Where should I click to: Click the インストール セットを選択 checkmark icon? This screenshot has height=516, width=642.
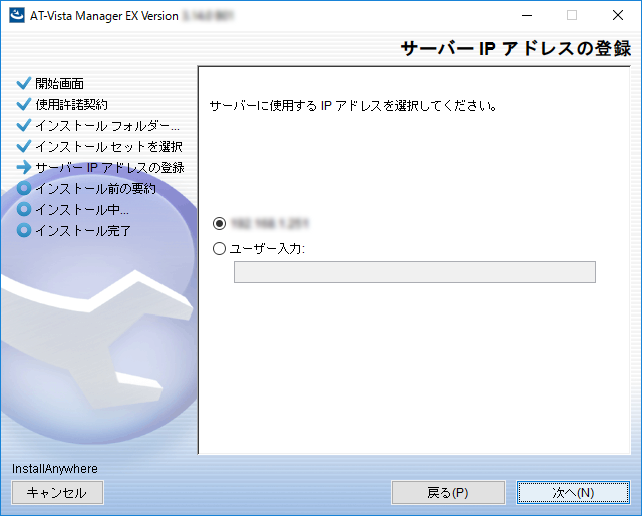[x=24, y=146]
